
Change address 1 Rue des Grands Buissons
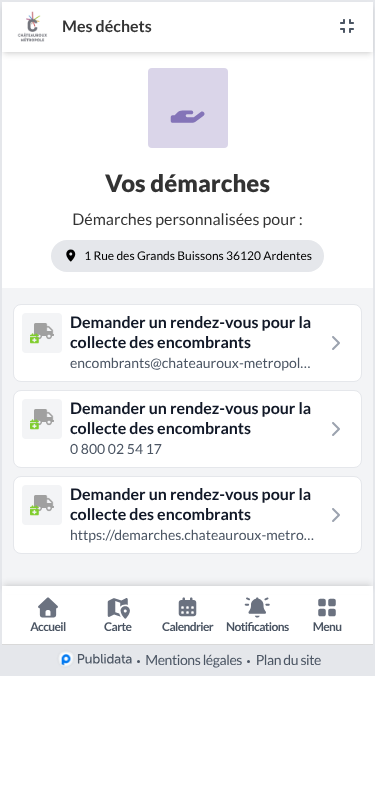188,256
